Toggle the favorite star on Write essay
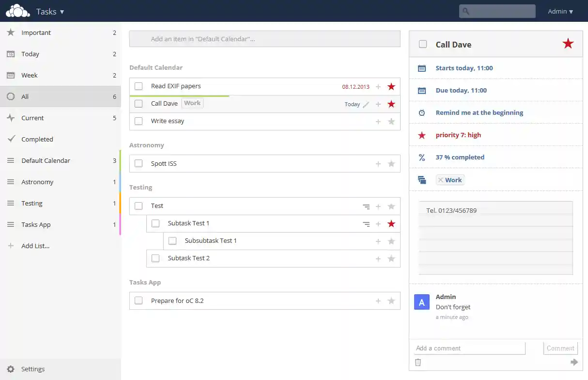The height and width of the screenshot is (380, 588). click(391, 122)
